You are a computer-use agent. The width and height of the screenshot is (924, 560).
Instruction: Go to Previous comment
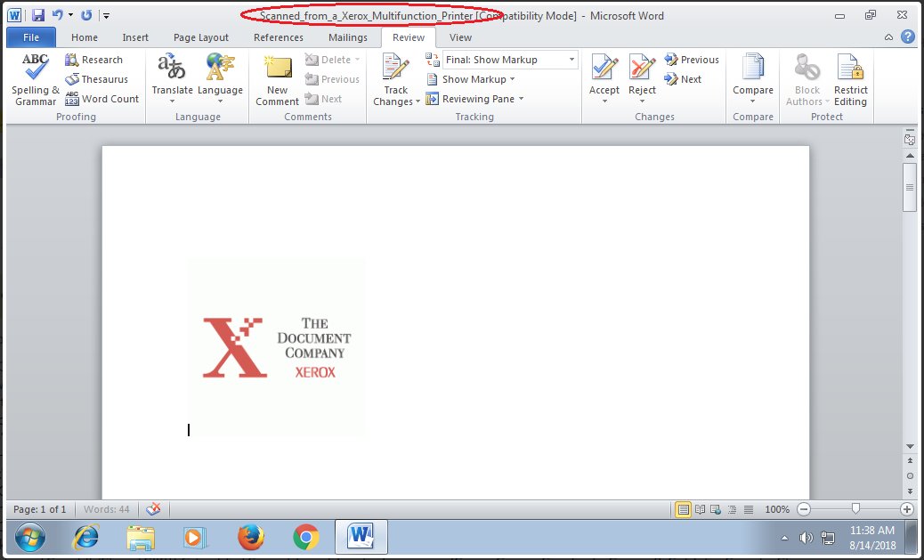click(332, 79)
